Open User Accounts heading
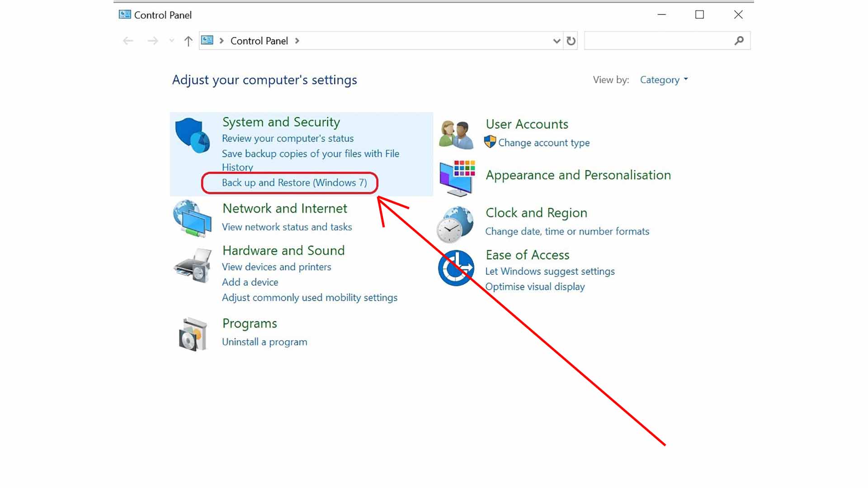The width and height of the screenshot is (868, 488). pos(527,124)
